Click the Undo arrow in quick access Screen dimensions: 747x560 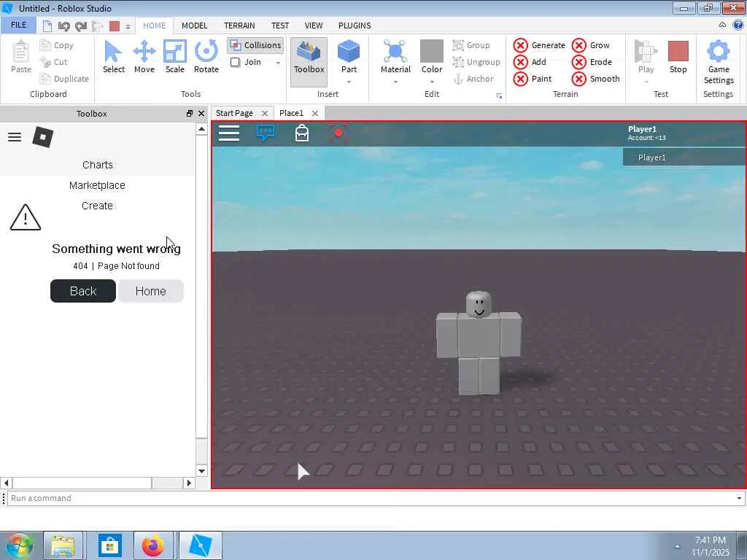64,26
